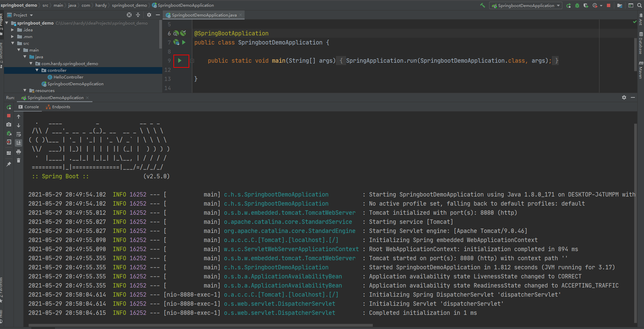Viewport: 644px width, 329px height.
Task: Switch to the Console tab
Action: (29, 107)
